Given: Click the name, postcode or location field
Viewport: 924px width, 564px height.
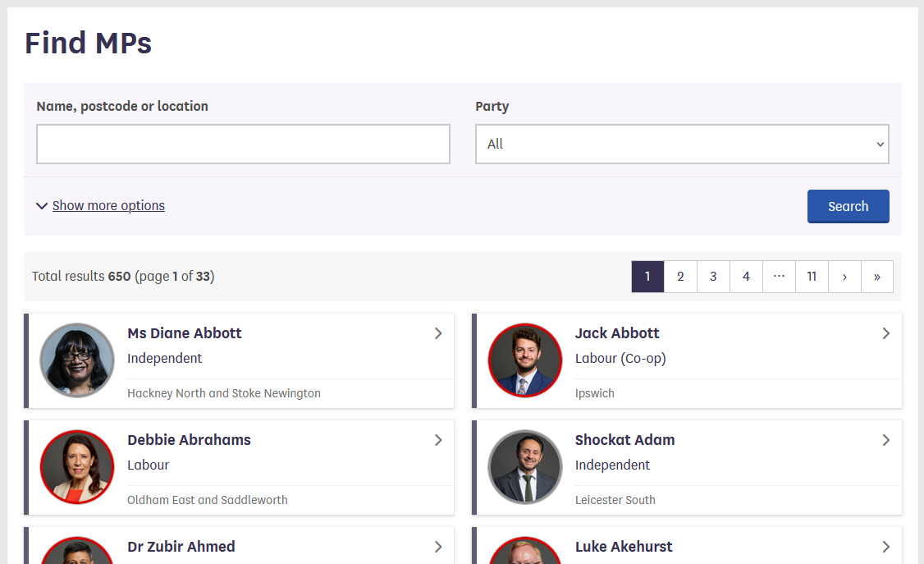Looking at the screenshot, I should 243,144.
